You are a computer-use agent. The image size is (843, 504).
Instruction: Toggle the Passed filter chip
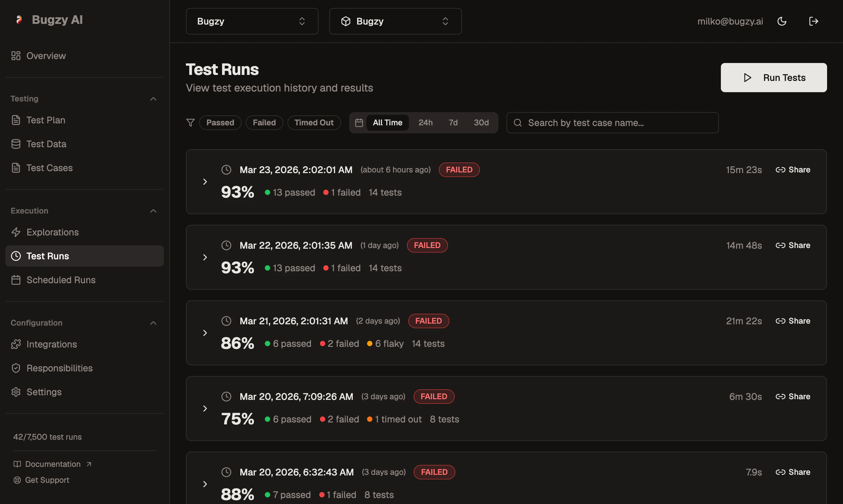(x=220, y=123)
